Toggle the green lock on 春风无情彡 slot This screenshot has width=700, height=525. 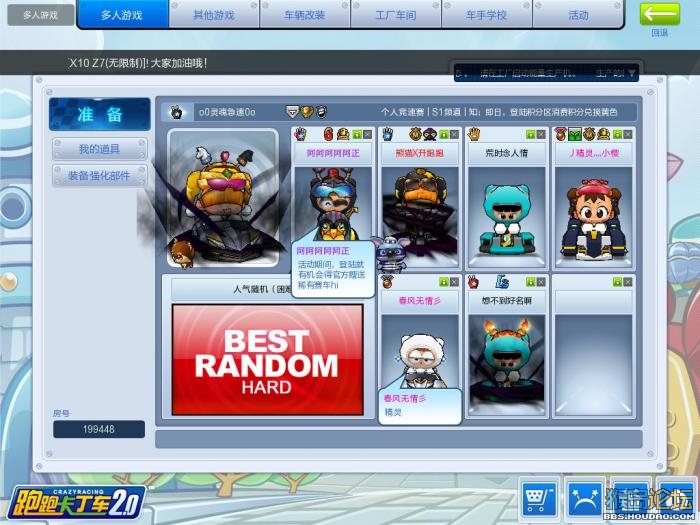(443, 282)
